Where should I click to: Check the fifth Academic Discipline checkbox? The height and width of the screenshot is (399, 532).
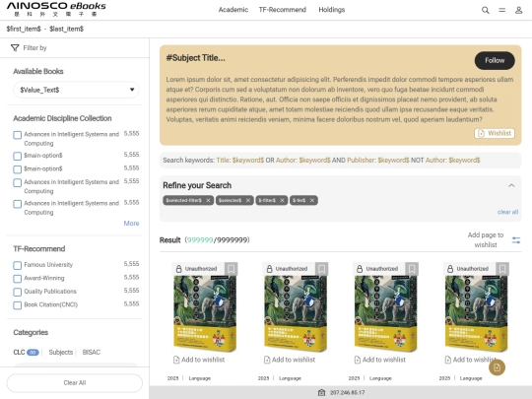click(18, 204)
